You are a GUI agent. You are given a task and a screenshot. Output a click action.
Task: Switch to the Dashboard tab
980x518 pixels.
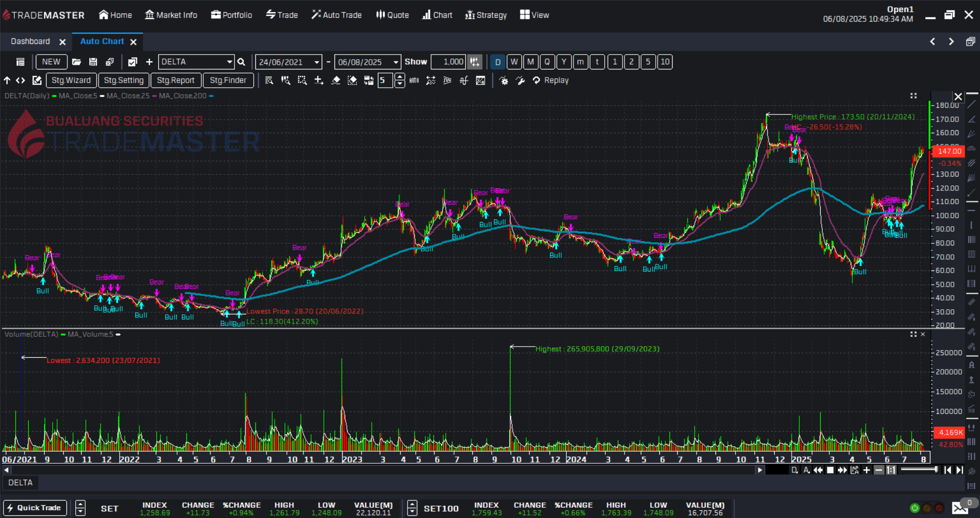30,41
